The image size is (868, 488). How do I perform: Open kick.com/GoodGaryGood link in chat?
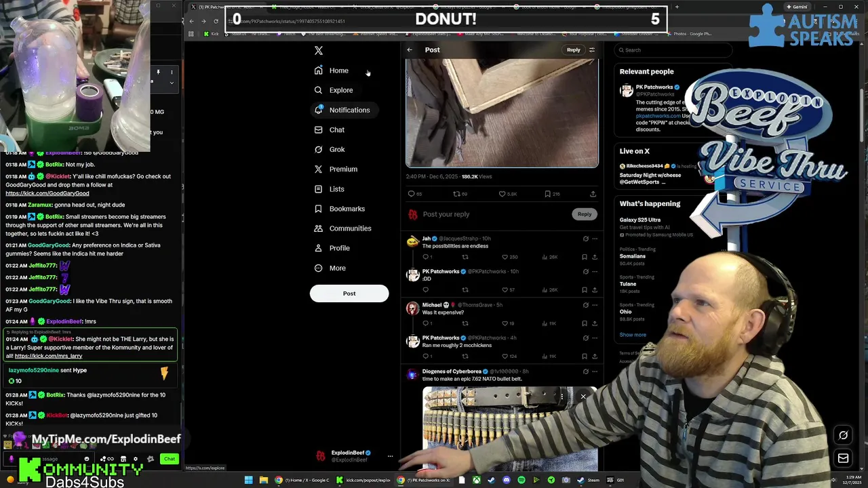[x=47, y=193]
